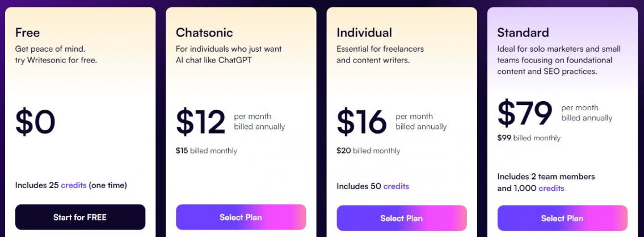Follow the credits link in the Individual plan
Screen dimensions: 644x237
(396, 186)
